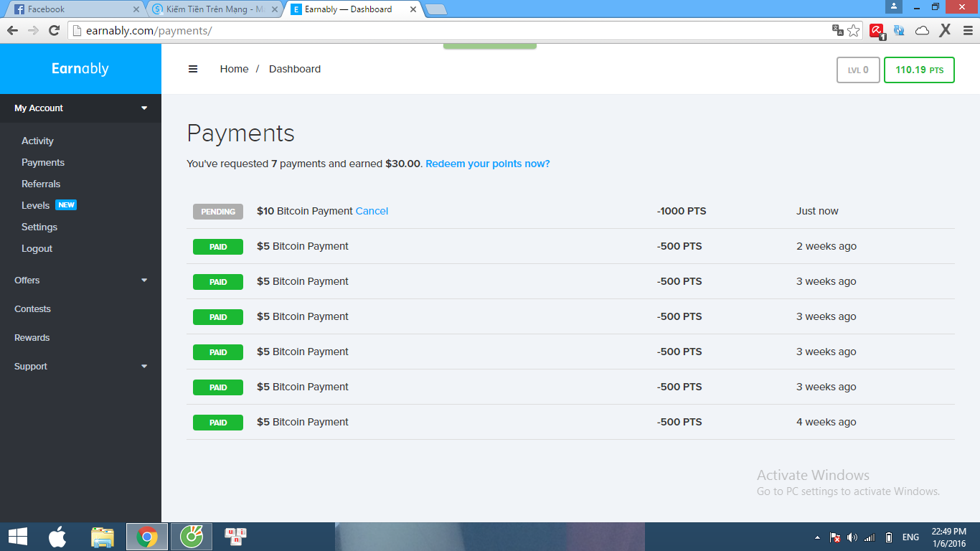980x551 pixels.
Task: Click the red Avira extension icon
Action: coord(877,30)
